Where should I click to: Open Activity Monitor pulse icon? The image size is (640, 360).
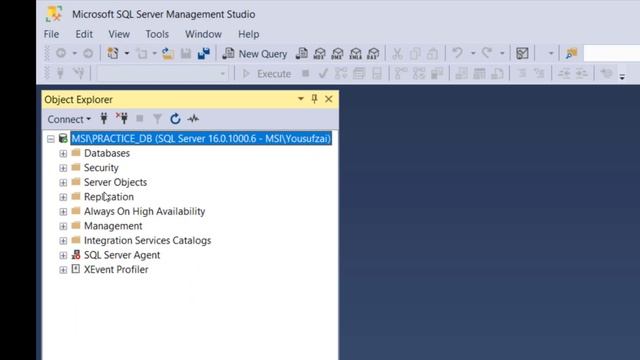pyautogui.click(x=193, y=119)
